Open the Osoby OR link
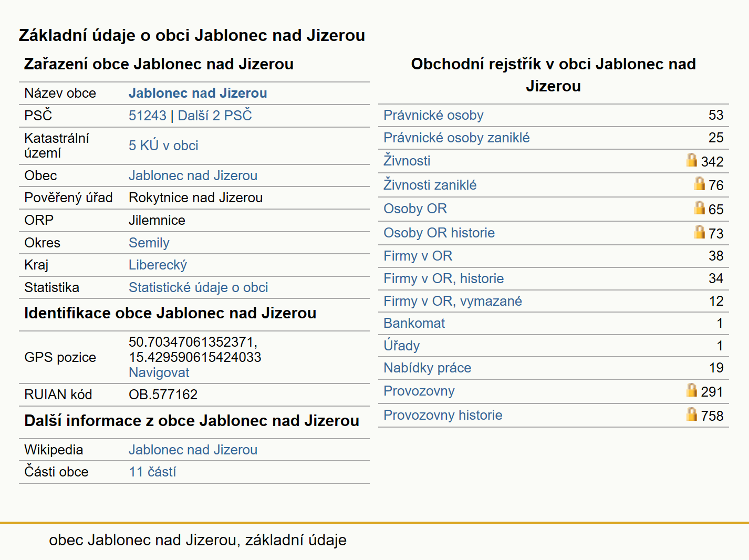This screenshot has width=749, height=560. 415,209
